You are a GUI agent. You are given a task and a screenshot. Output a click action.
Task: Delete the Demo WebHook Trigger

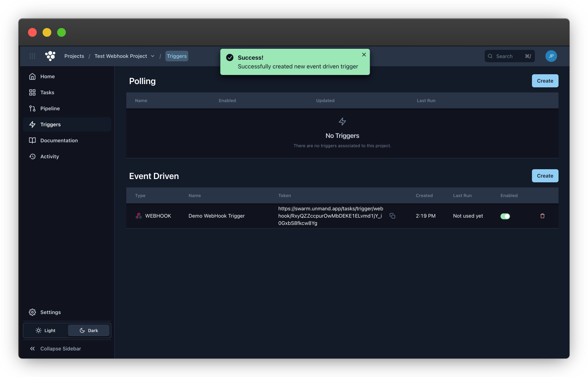[x=542, y=216]
